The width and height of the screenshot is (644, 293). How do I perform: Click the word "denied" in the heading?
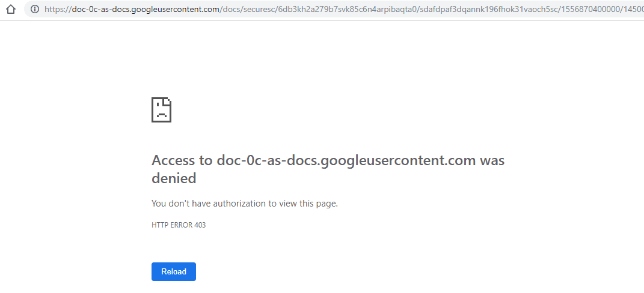click(x=174, y=178)
